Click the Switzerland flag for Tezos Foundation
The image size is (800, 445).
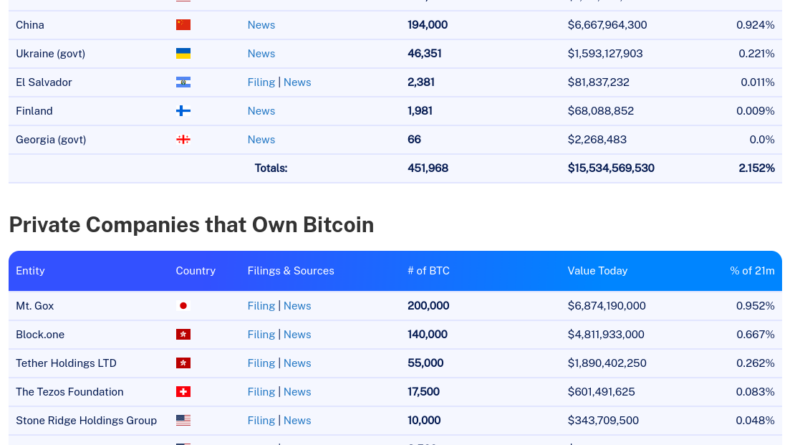183,392
